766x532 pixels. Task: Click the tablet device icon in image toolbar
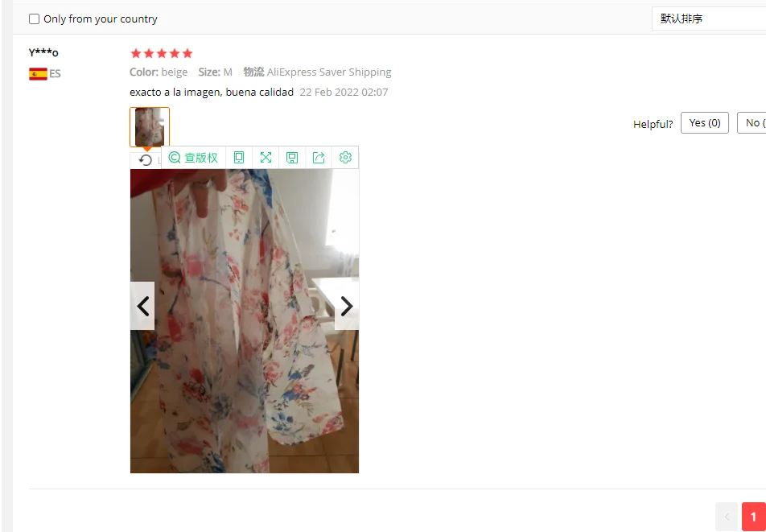coord(239,157)
